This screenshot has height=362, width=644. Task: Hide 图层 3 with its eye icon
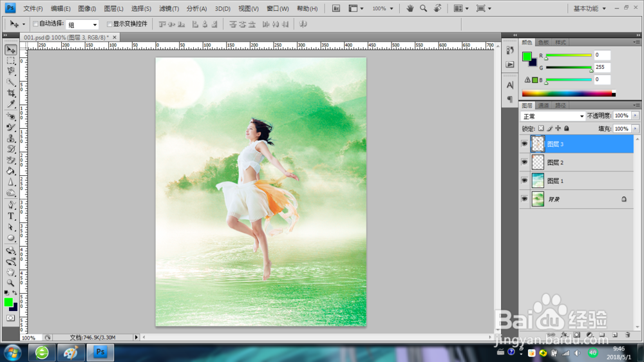pyautogui.click(x=524, y=144)
